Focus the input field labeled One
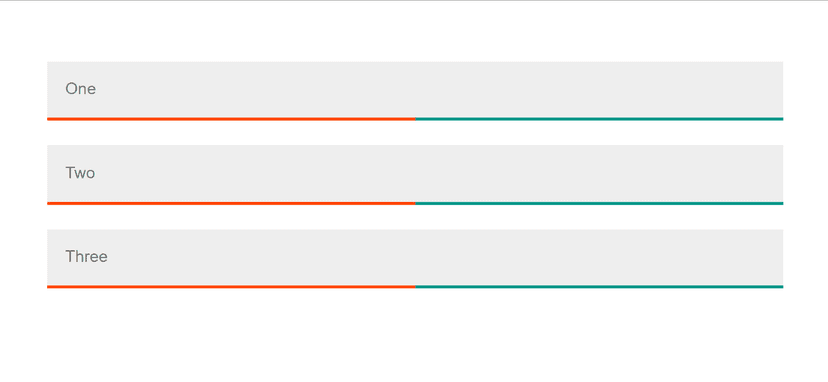The width and height of the screenshot is (828, 382). click(x=415, y=89)
